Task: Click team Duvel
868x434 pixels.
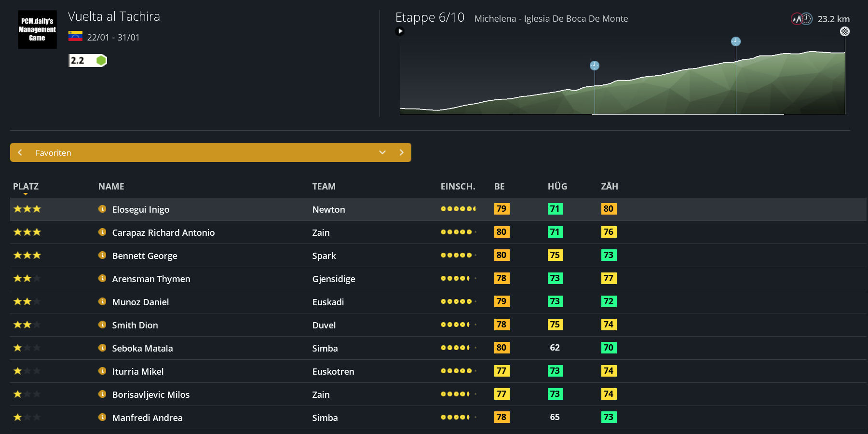Action: click(x=324, y=325)
